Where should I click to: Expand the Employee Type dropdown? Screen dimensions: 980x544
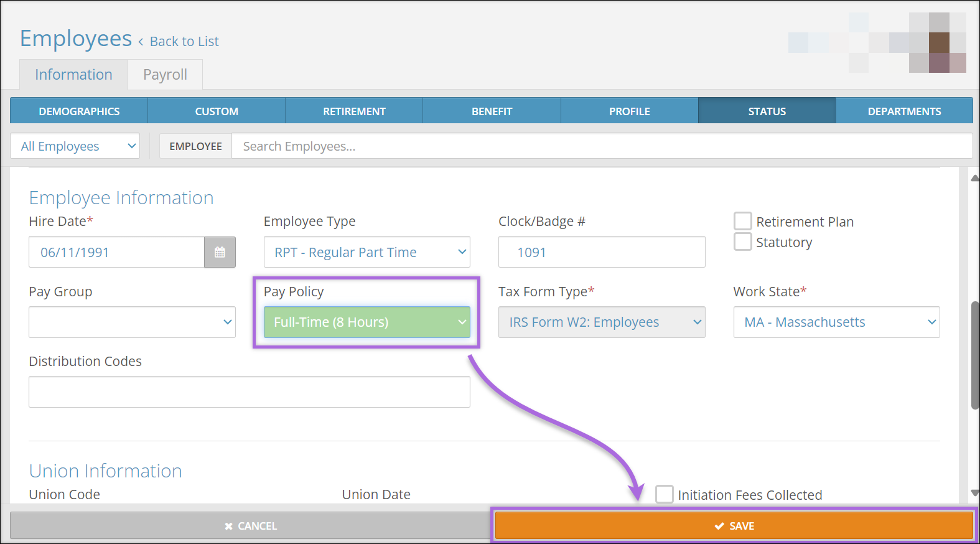[x=366, y=252]
